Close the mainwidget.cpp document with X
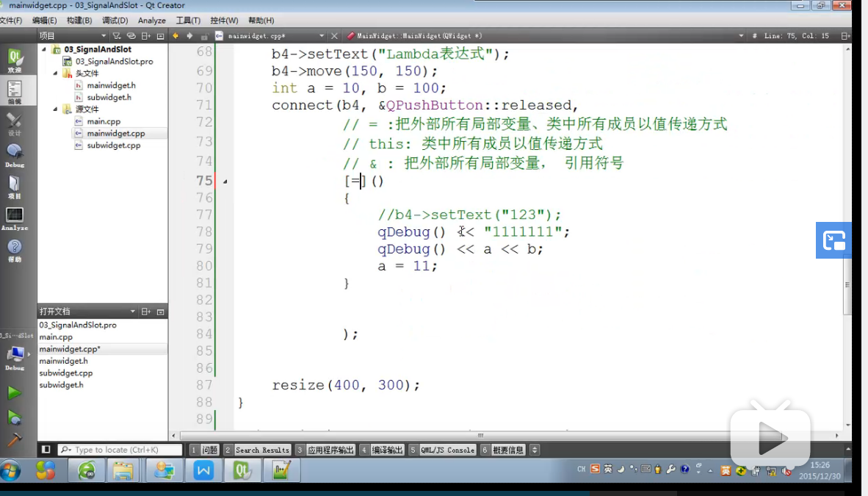The width and height of the screenshot is (868, 496). pyautogui.click(x=334, y=35)
